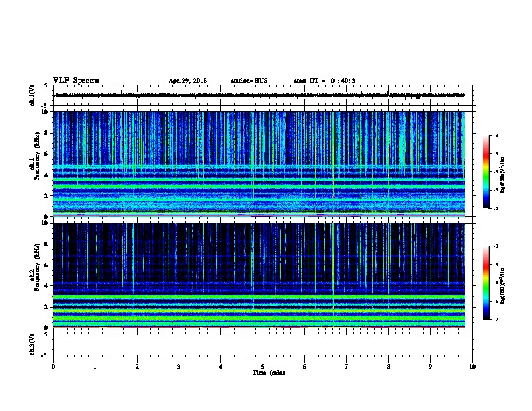This screenshot has height=411, width=532.
Task: Click the time axis tick label "6"
Action: point(305,367)
